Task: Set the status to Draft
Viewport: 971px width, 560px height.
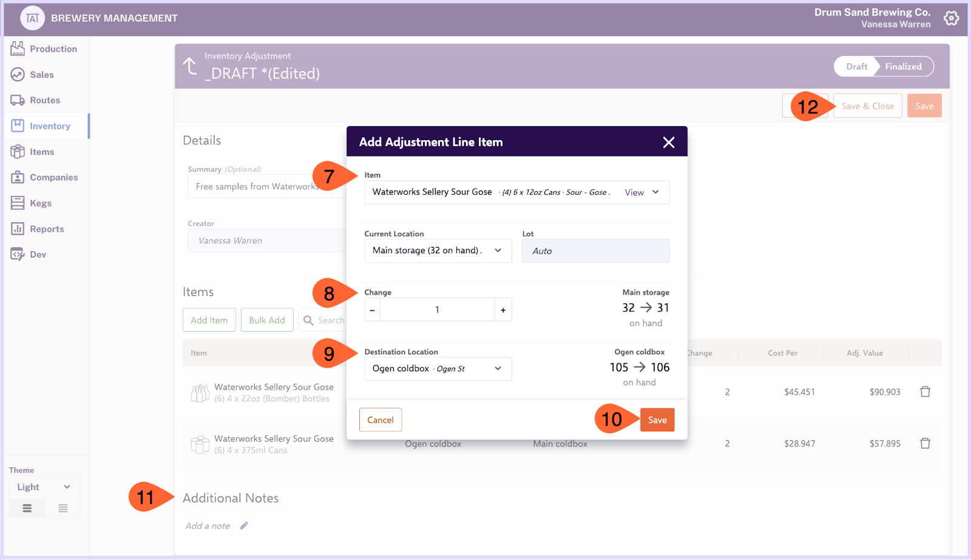Action: click(x=856, y=67)
